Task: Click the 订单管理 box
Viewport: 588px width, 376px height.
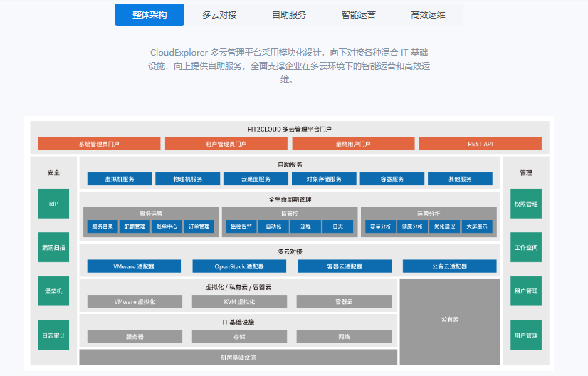Action: [199, 226]
